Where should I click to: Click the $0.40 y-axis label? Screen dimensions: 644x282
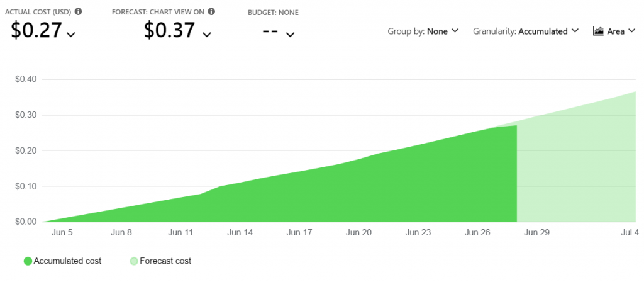(x=27, y=79)
